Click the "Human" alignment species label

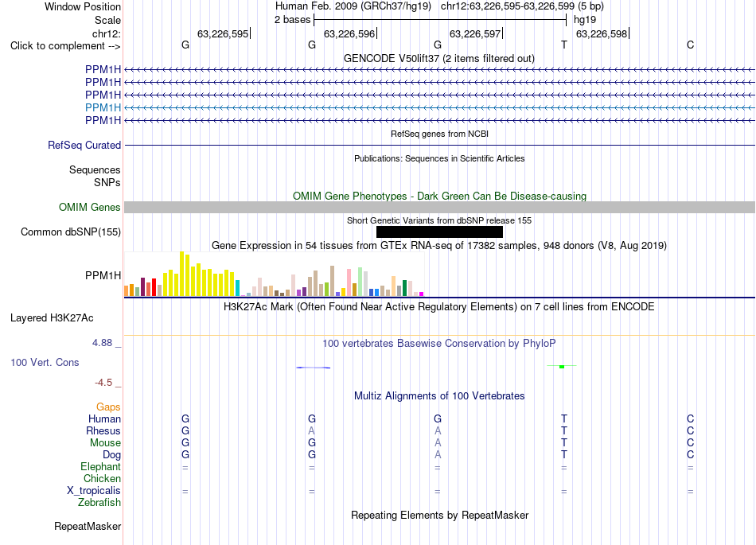(104, 419)
